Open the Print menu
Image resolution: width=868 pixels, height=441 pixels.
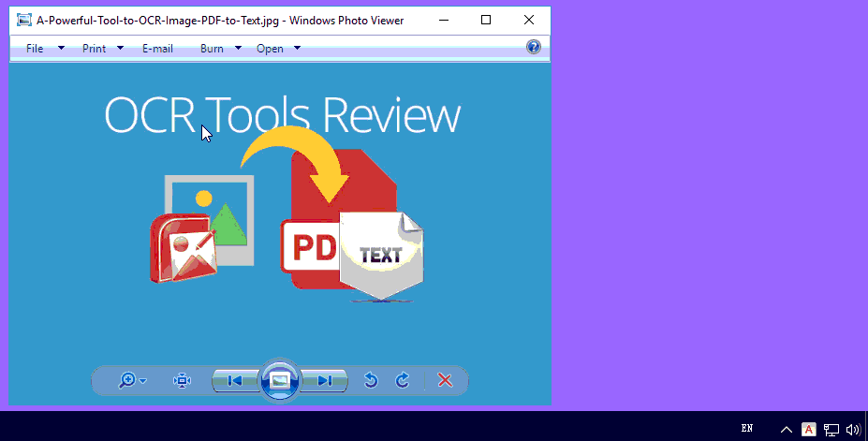pos(95,49)
